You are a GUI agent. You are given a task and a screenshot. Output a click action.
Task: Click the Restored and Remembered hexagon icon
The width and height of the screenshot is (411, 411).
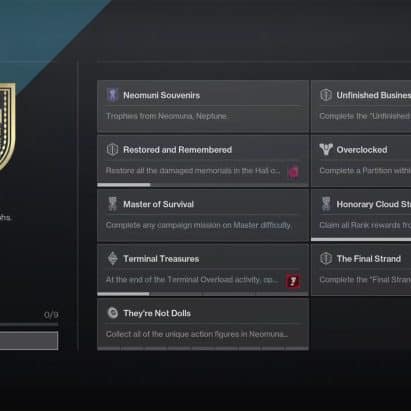112,149
